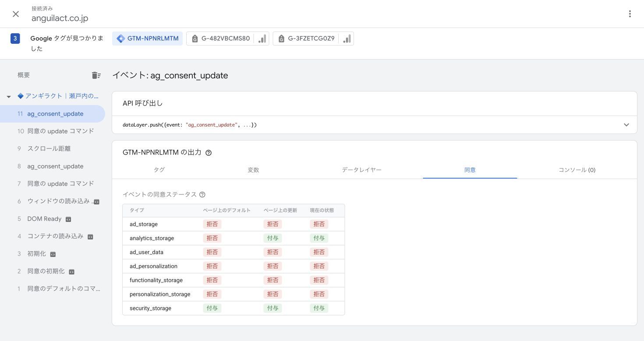Open help icon beside イベントの同意ステータス
The height and width of the screenshot is (341, 644).
click(202, 195)
